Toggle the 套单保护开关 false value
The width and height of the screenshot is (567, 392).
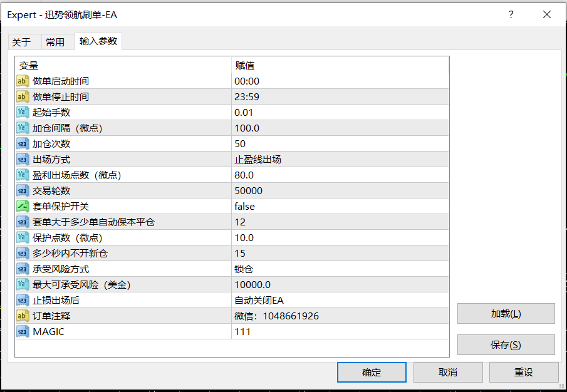339,206
